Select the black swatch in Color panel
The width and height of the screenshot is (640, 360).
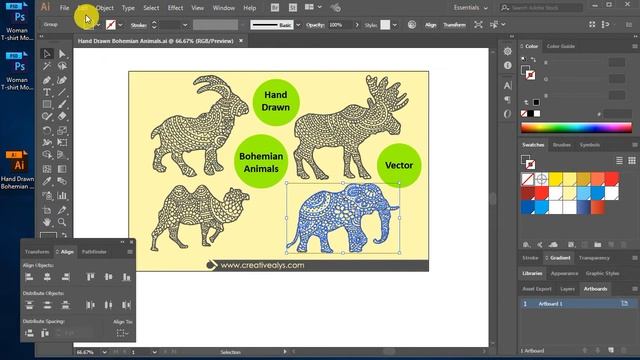[x=531, y=113]
